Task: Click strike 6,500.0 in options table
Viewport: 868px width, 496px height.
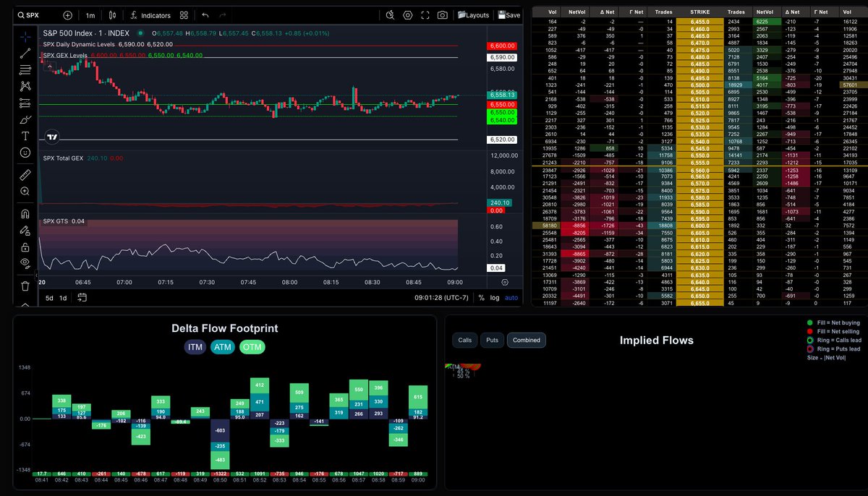Action: (x=699, y=85)
